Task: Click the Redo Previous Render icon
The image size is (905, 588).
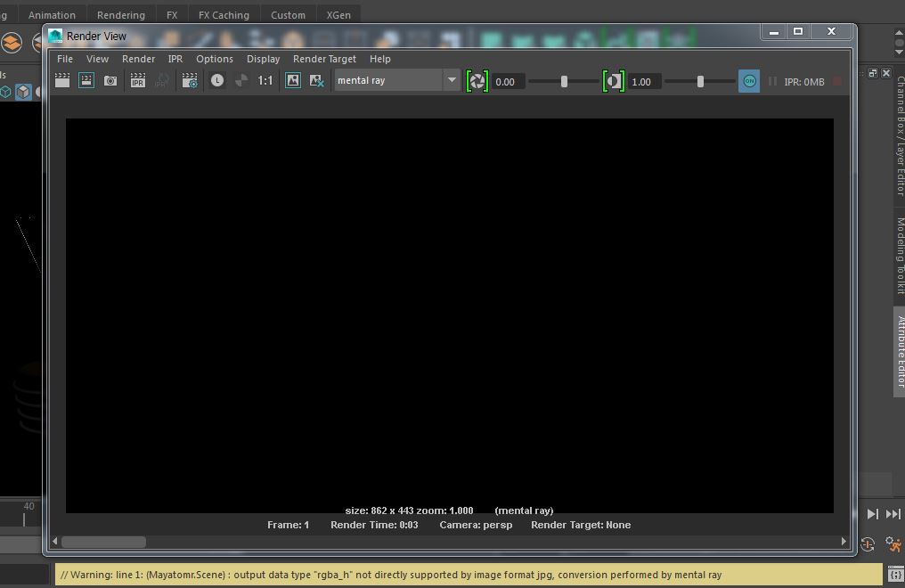Action: pos(62,81)
